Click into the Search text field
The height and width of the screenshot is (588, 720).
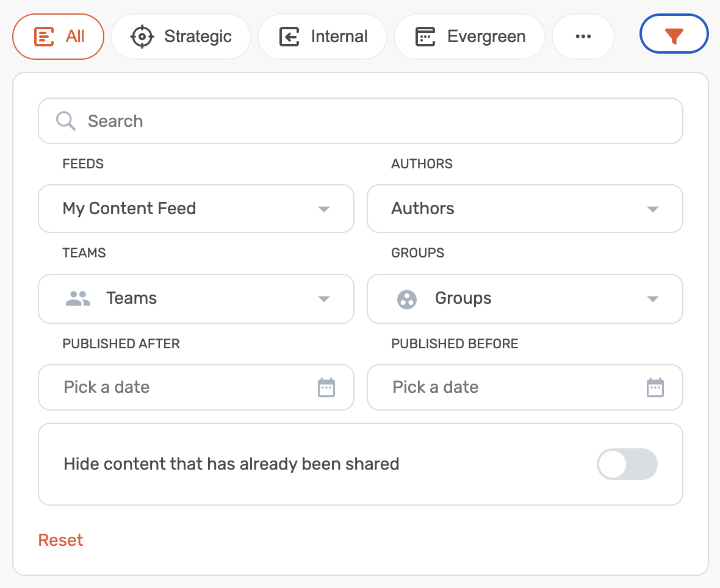tap(366, 121)
